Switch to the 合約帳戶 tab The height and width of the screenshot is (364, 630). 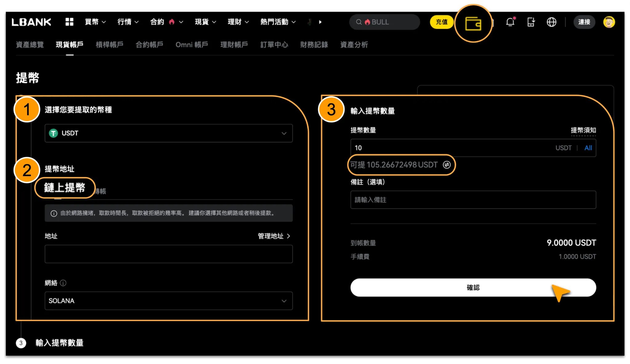point(149,45)
